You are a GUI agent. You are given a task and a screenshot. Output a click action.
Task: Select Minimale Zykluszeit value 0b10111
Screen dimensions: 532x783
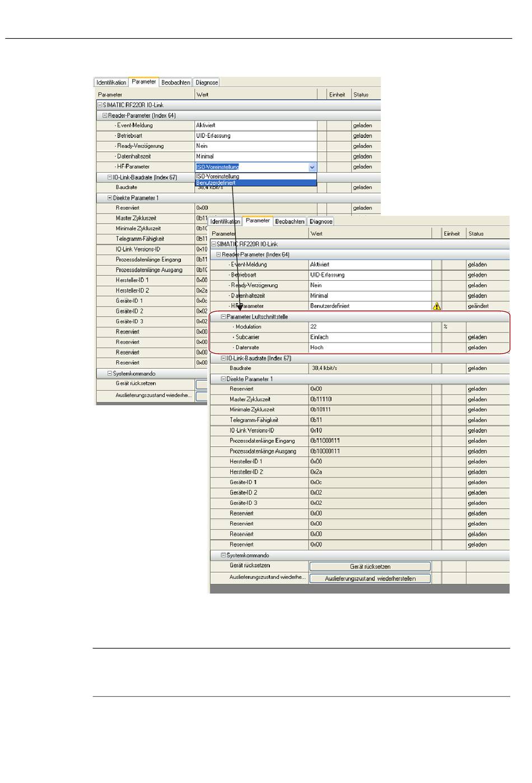point(370,410)
